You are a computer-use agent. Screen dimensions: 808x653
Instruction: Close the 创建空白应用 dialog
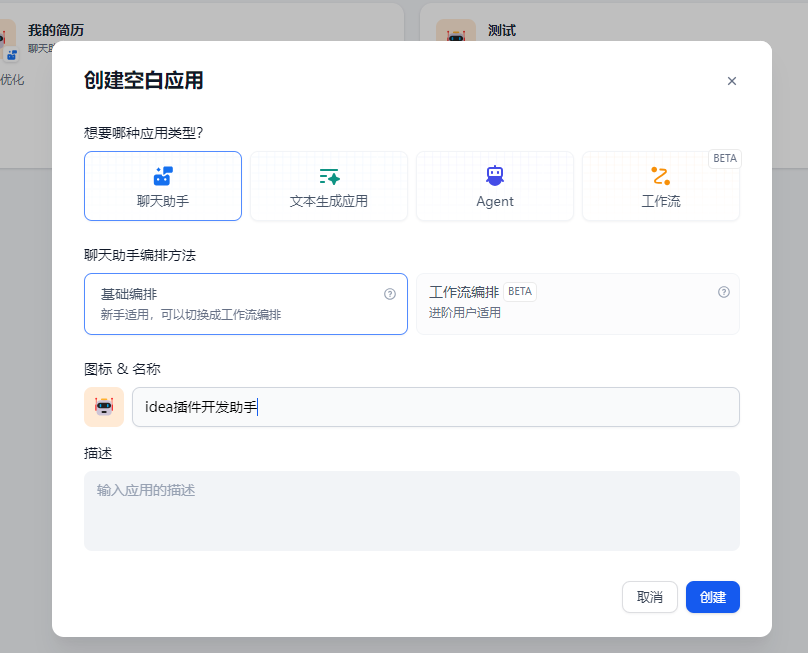(732, 81)
